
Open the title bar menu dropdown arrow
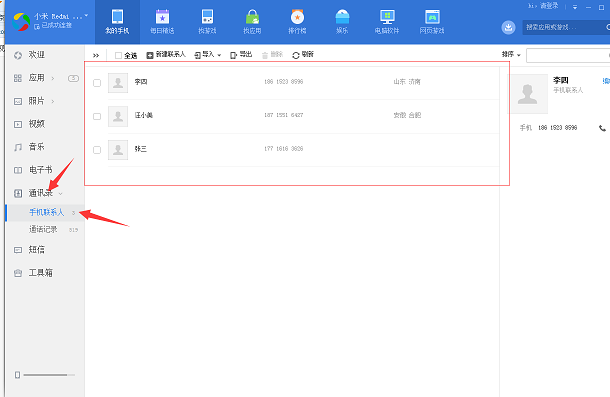click(575, 7)
